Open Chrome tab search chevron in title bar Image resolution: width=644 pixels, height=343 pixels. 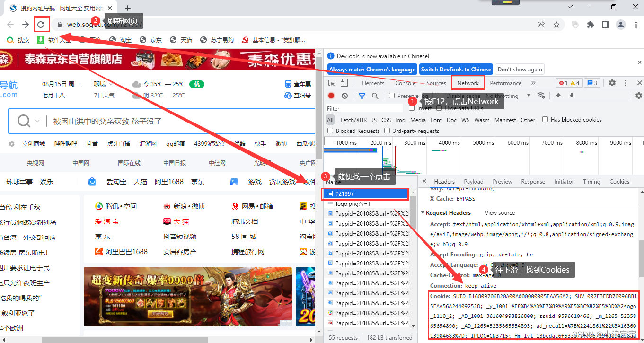570,7
